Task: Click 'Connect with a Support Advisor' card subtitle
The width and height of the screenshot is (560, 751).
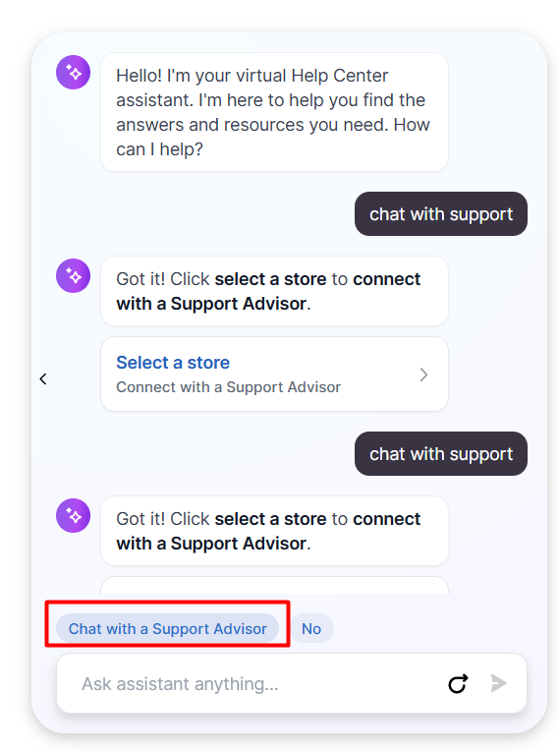Action: coord(228,387)
